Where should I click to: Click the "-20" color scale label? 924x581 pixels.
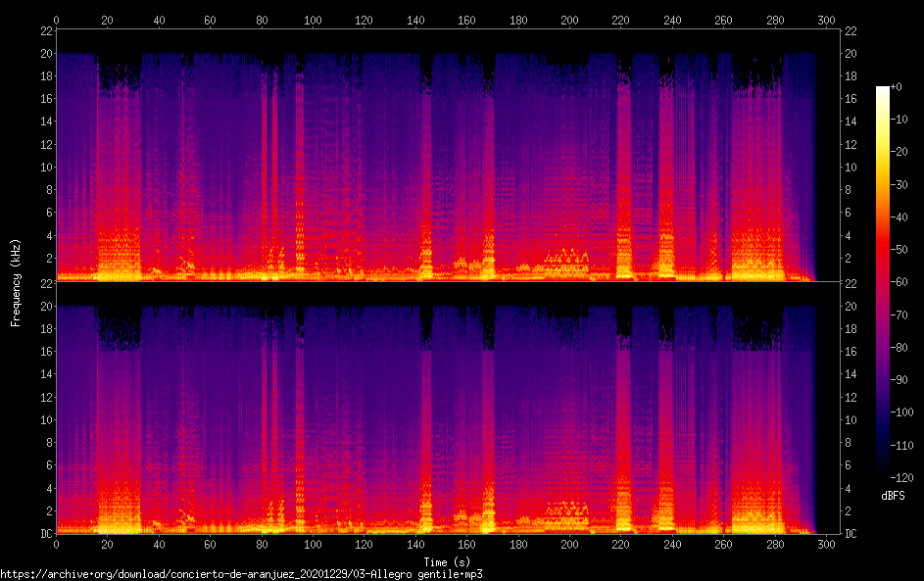click(899, 152)
